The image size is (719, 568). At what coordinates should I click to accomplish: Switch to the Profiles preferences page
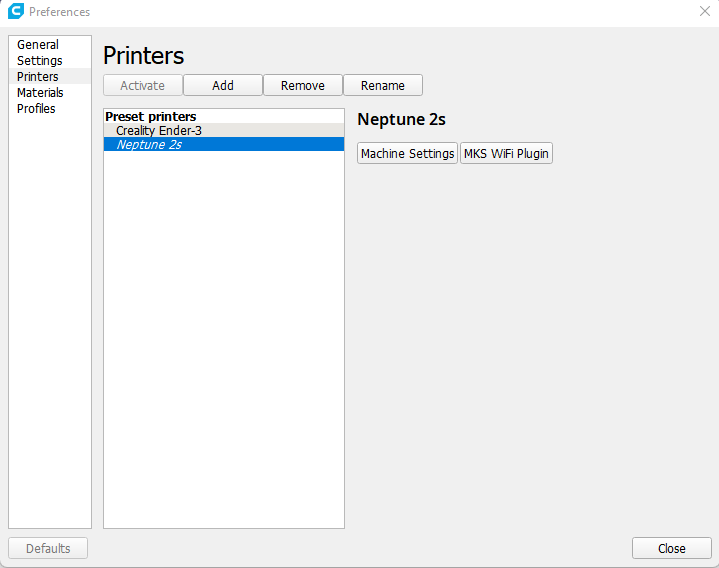tap(50, 108)
